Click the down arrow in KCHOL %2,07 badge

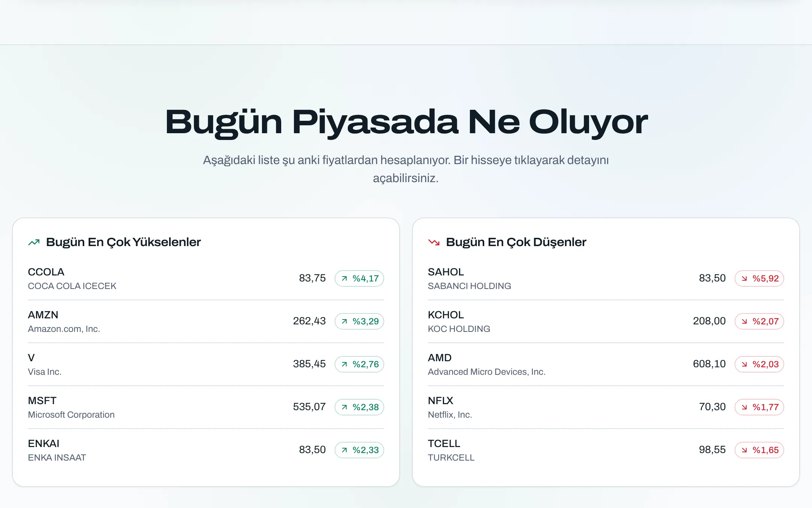tap(744, 321)
